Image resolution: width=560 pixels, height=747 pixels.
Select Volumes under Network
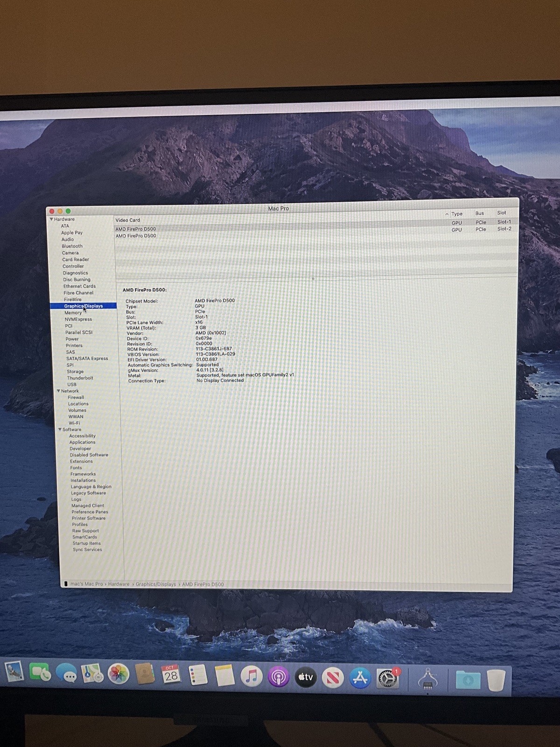tap(77, 410)
